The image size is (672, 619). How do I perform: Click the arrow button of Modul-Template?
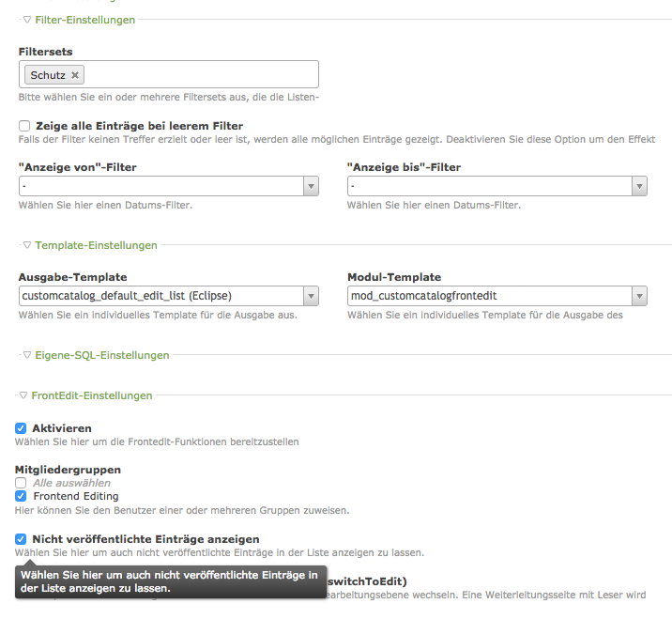639,297
